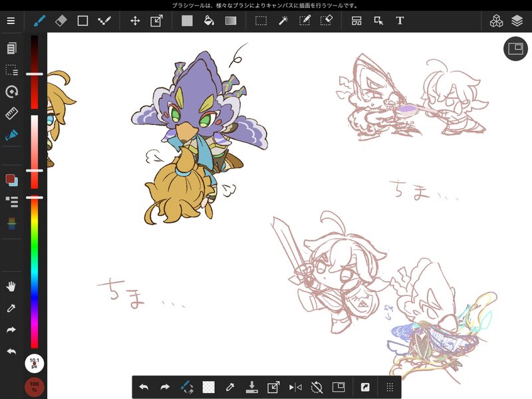Open the brush highlighter panel in sidebar
This screenshot has width=532, height=399.
(11, 135)
